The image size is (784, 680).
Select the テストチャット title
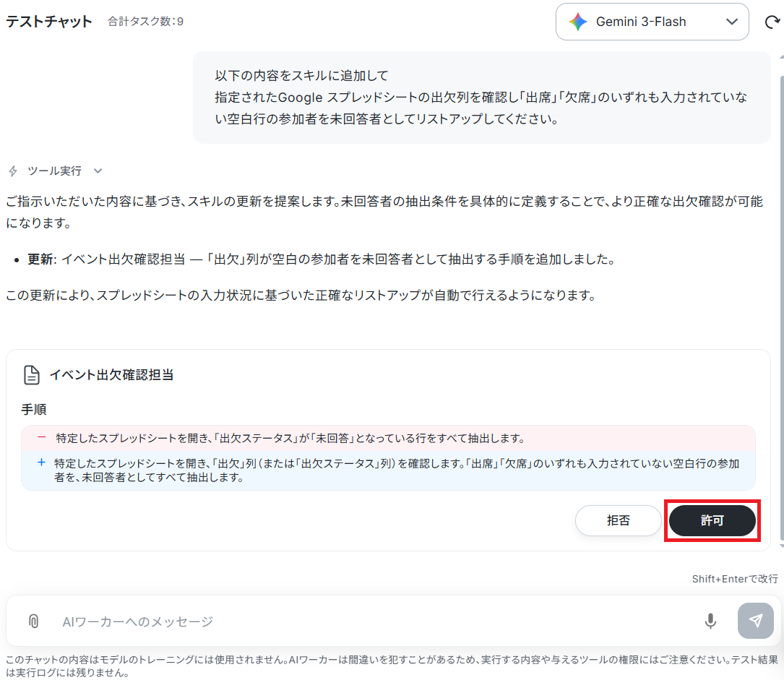[49, 22]
